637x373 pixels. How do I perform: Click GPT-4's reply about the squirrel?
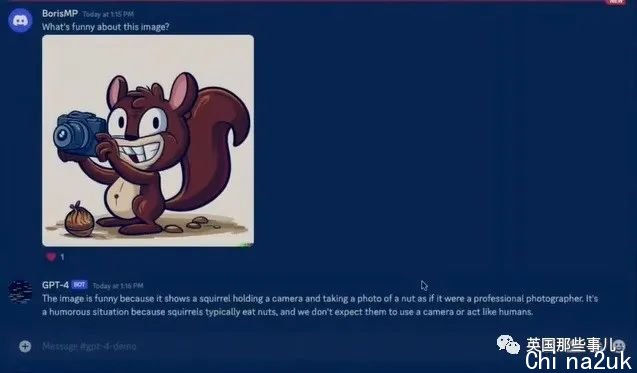point(320,305)
